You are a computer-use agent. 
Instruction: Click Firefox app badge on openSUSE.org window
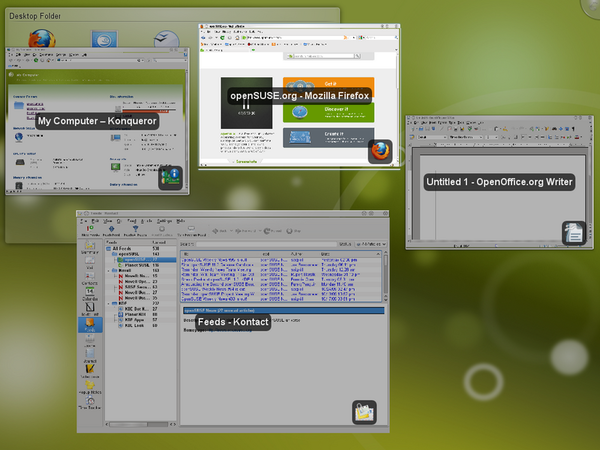point(380,152)
